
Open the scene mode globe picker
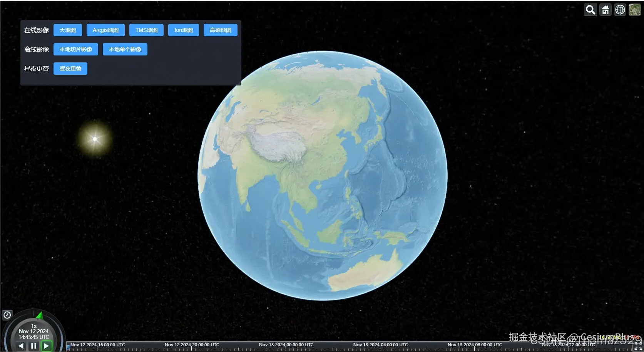tap(620, 10)
